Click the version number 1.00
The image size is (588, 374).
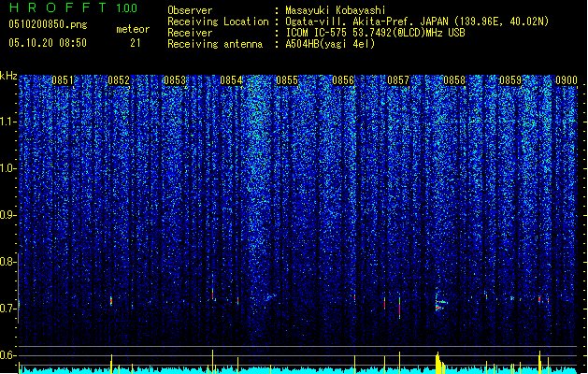126,7
